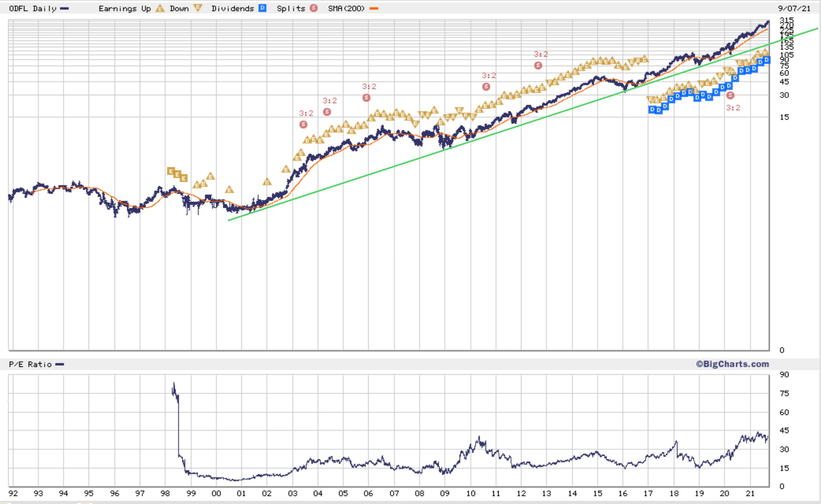Viewport: 821px width, 504px height.
Task: Select the first 3:2 split marker in 2003
Action: 303,124
